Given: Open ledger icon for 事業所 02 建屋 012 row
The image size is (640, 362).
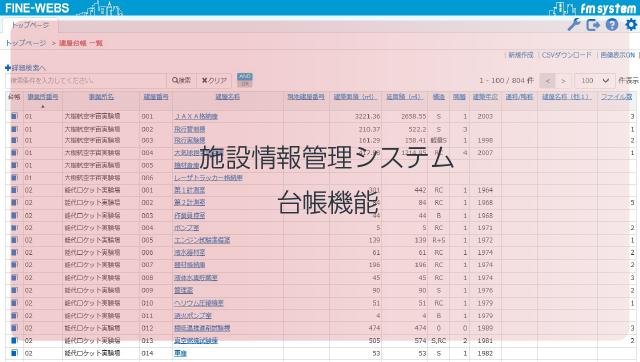Looking at the screenshot, I should point(14,328).
